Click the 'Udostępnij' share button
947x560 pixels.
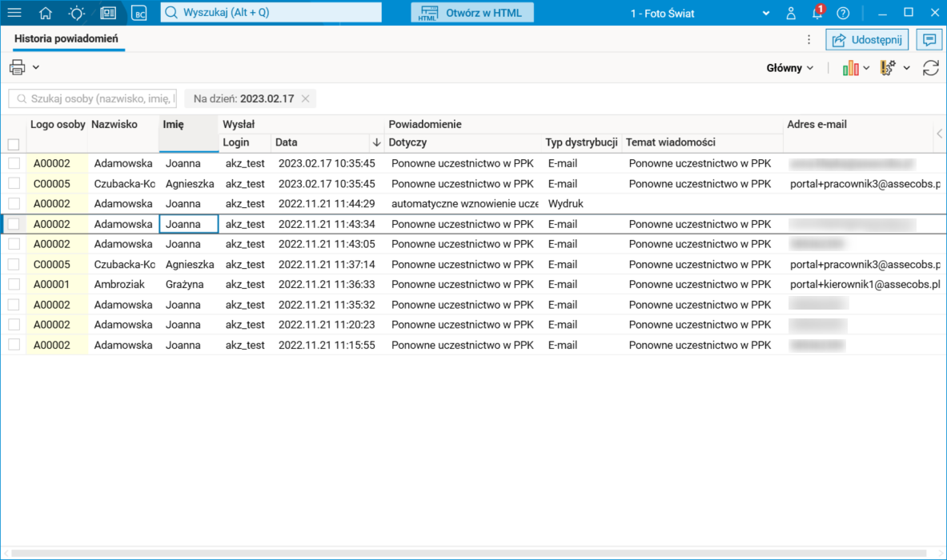tap(867, 40)
